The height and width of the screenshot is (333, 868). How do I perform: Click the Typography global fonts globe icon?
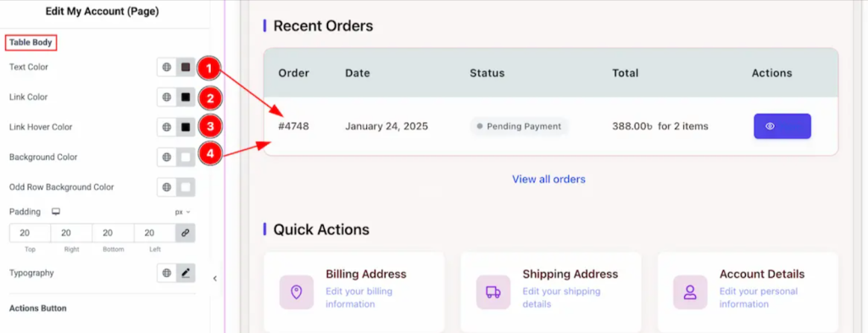pyautogui.click(x=167, y=273)
